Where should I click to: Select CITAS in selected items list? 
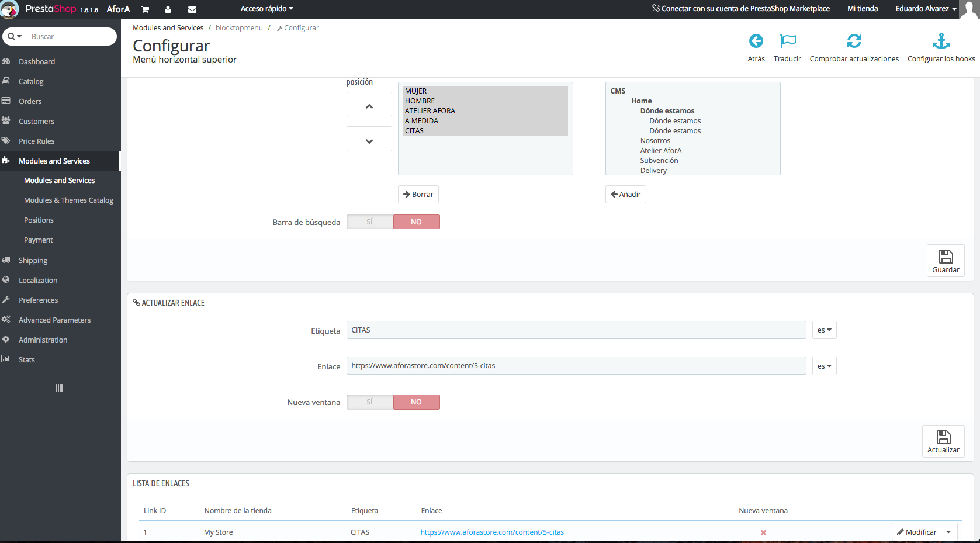(x=485, y=131)
